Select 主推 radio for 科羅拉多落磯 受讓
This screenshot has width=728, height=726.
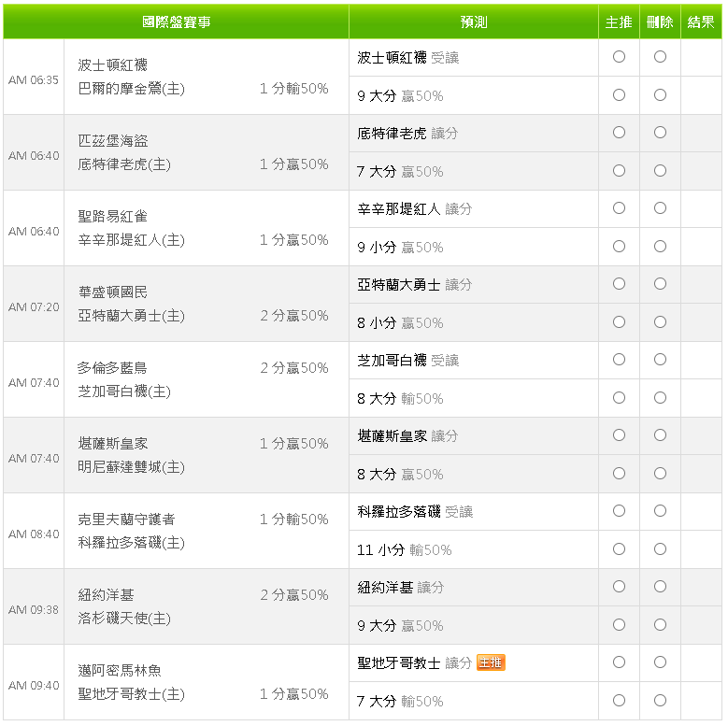pyautogui.click(x=619, y=510)
